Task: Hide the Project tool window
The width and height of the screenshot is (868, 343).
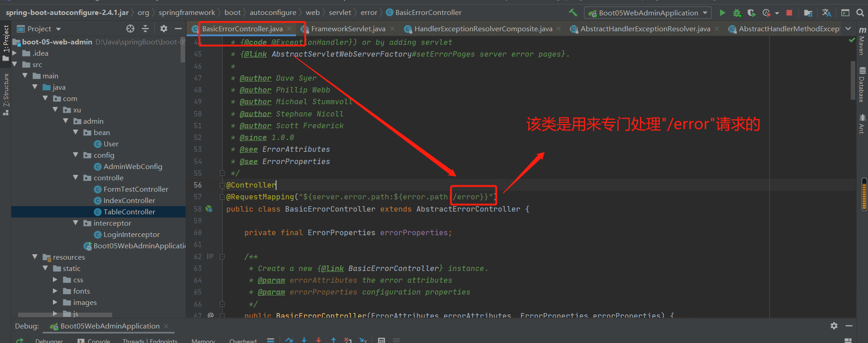Action: pyautogui.click(x=178, y=29)
